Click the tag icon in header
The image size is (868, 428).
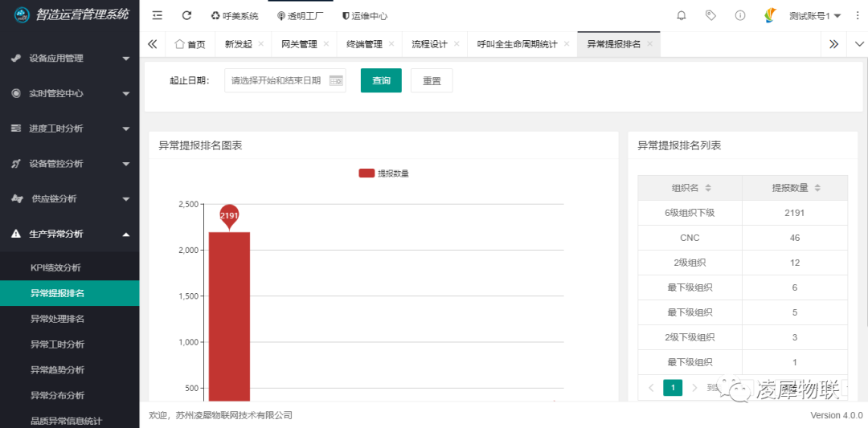(710, 15)
